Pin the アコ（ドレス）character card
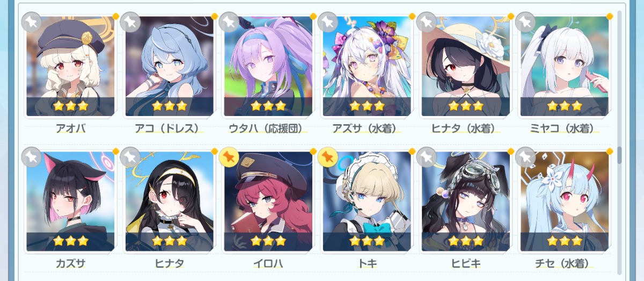 [x=130, y=21]
